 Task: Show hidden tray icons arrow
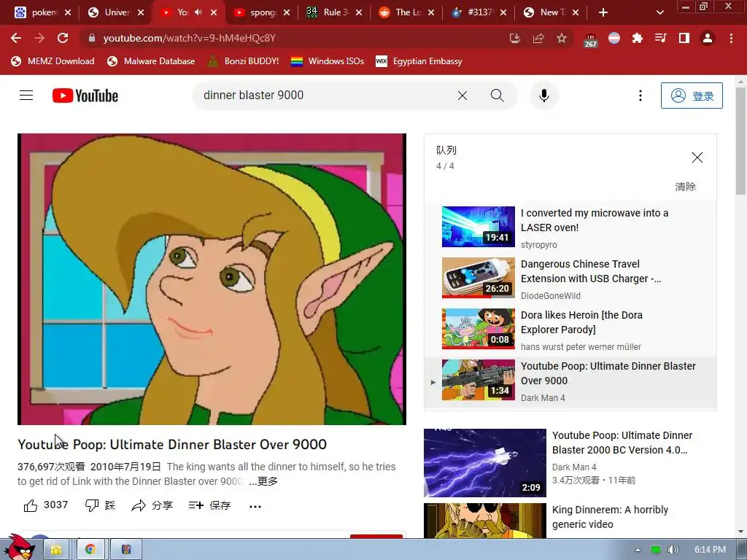pyautogui.click(x=638, y=550)
